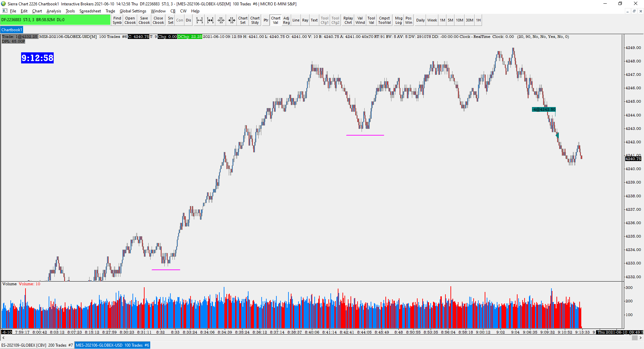
Task: Open the Trade menu
Action: (x=110, y=11)
